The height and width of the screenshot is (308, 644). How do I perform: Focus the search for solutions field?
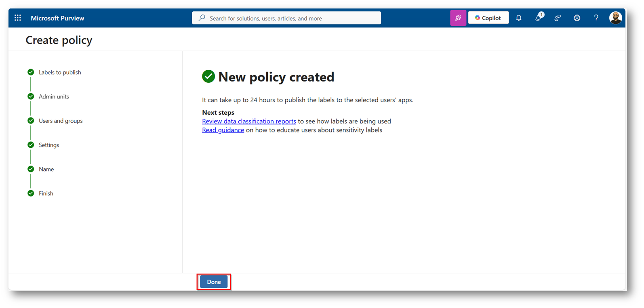(286, 18)
